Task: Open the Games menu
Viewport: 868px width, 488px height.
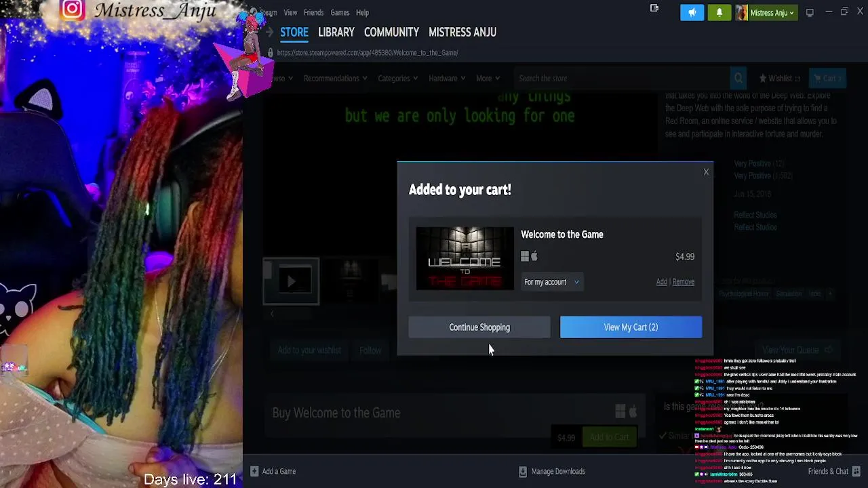Action: point(340,12)
